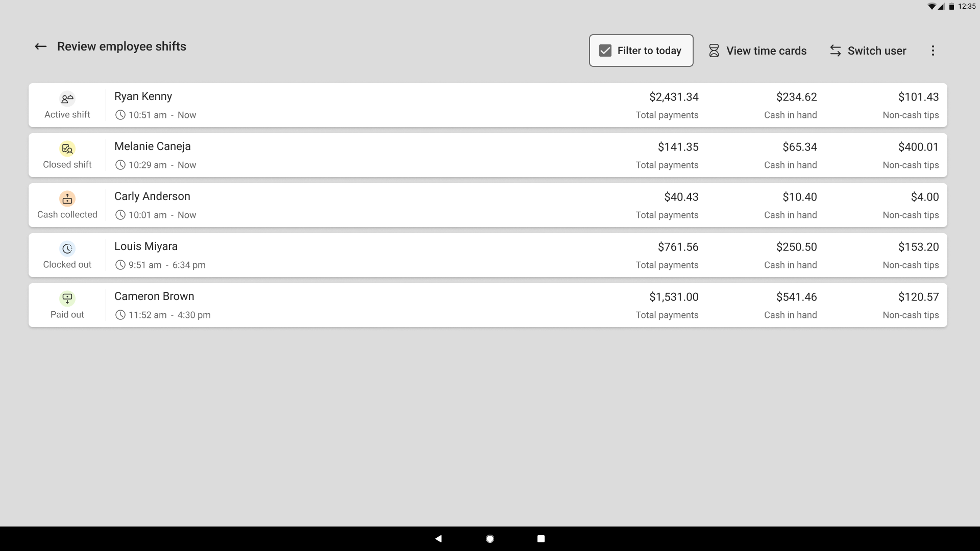Image resolution: width=980 pixels, height=551 pixels.
Task: Click the Active shift status icon
Action: pos(67,98)
